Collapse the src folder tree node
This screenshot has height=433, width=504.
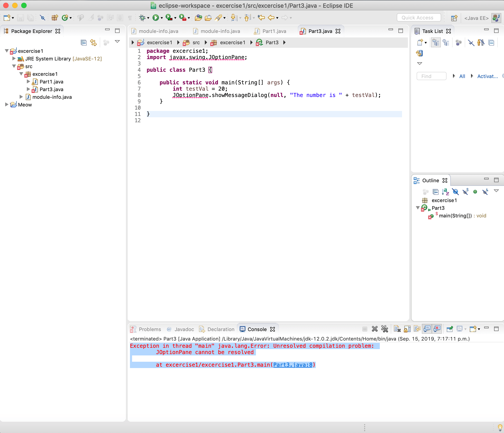point(14,66)
